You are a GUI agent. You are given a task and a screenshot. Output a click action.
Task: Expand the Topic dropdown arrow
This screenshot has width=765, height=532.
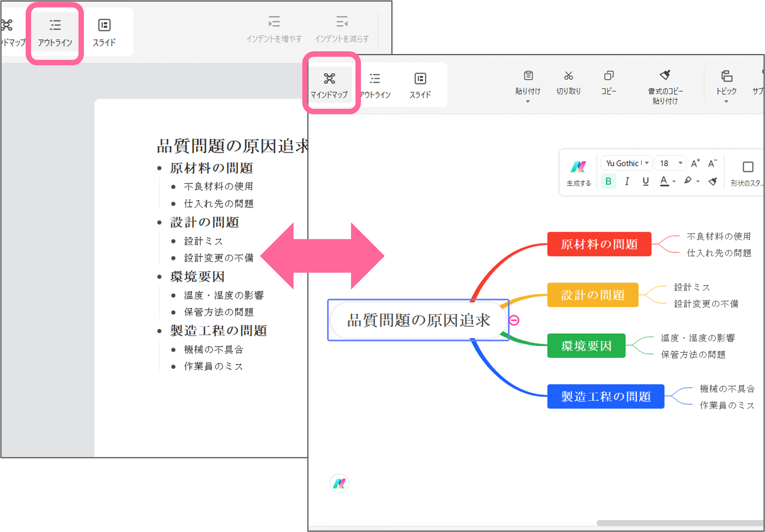pyautogui.click(x=726, y=102)
